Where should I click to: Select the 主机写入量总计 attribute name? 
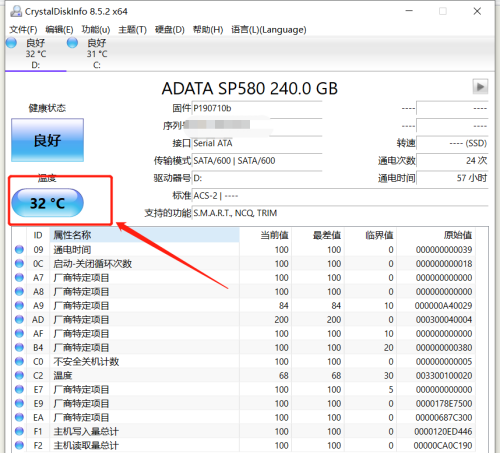coord(86,432)
